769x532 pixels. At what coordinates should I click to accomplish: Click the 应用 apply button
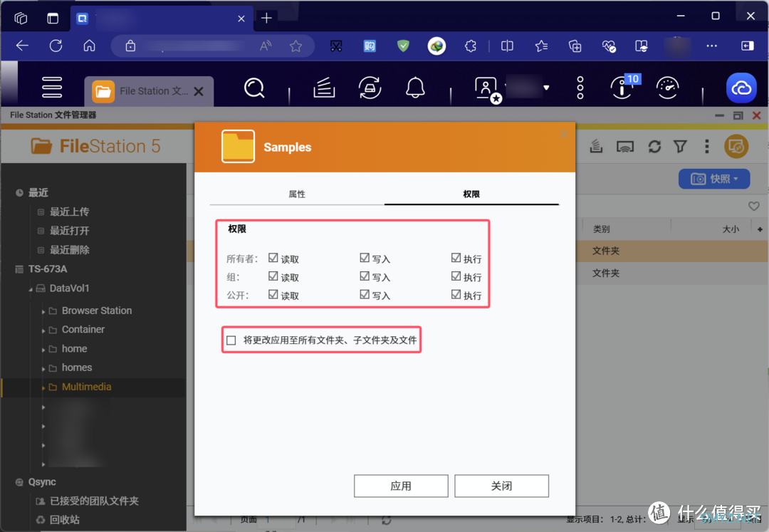tap(401, 486)
